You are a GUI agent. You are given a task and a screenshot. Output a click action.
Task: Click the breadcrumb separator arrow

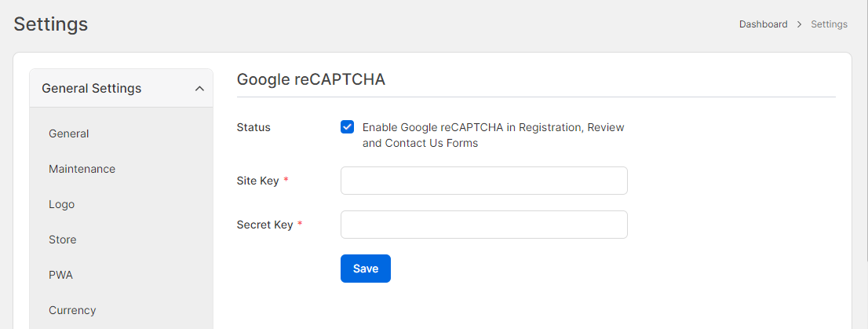(800, 24)
